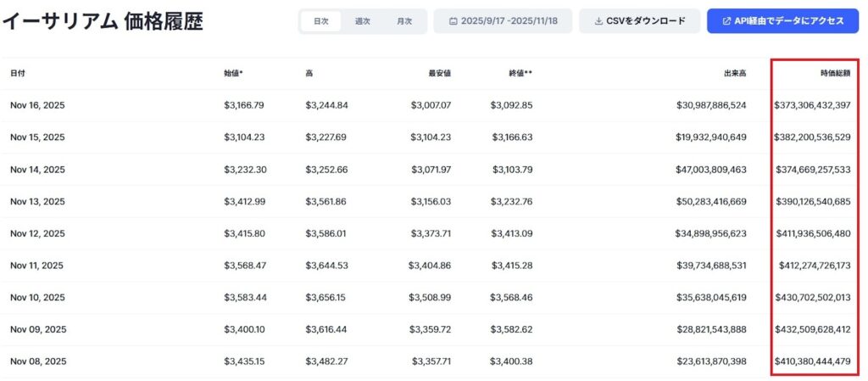868x381 pixels.
Task: Click the CSVをダウンロード button
Action: point(640,21)
